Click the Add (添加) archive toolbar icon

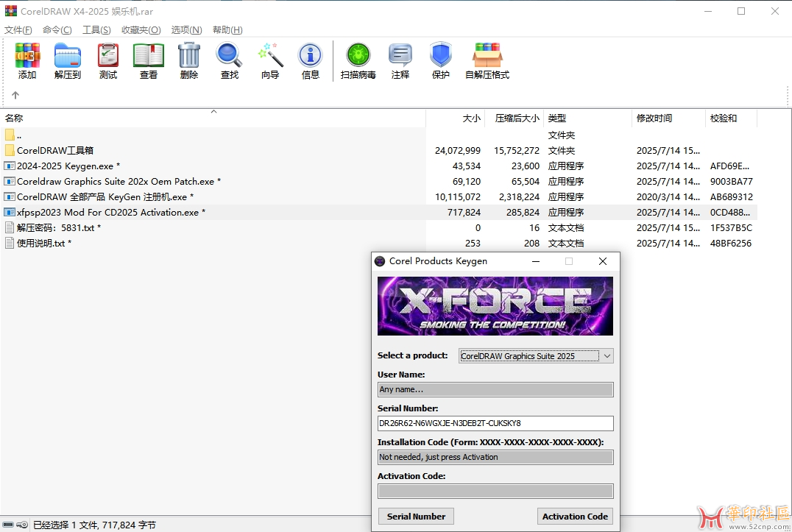27,55
